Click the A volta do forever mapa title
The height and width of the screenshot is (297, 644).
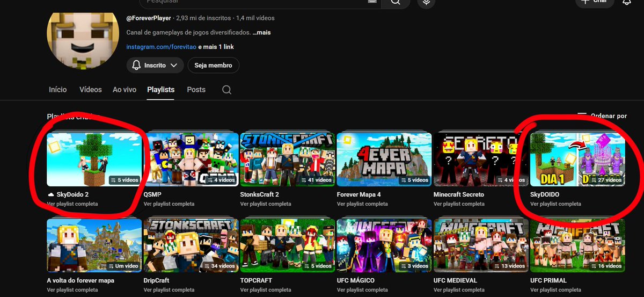[80, 280]
